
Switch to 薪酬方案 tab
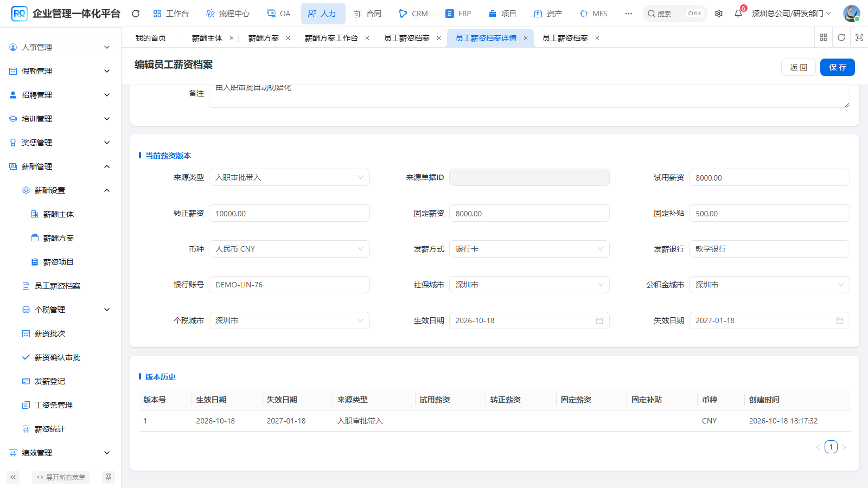click(264, 38)
